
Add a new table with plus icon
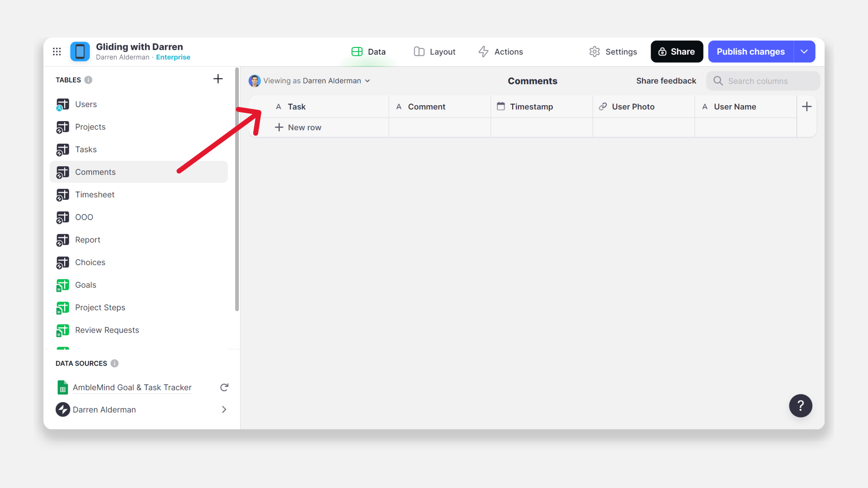click(x=218, y=79)
